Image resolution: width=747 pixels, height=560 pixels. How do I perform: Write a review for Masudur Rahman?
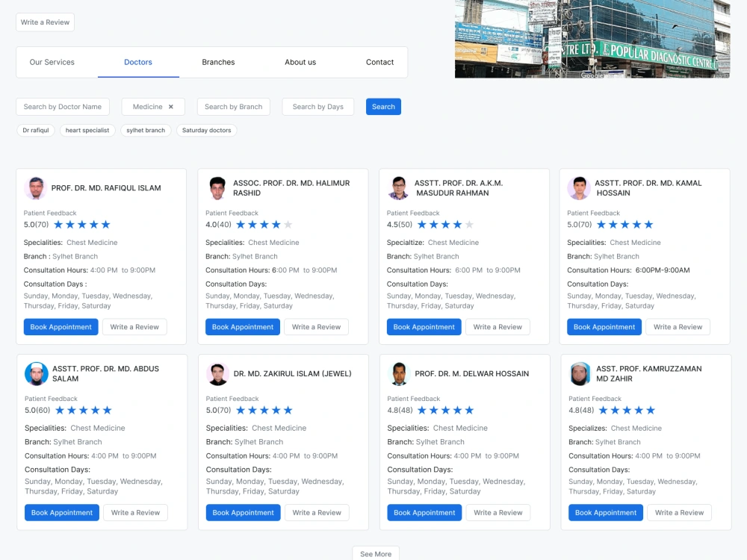pyautogui.click(x=498, y=327)
